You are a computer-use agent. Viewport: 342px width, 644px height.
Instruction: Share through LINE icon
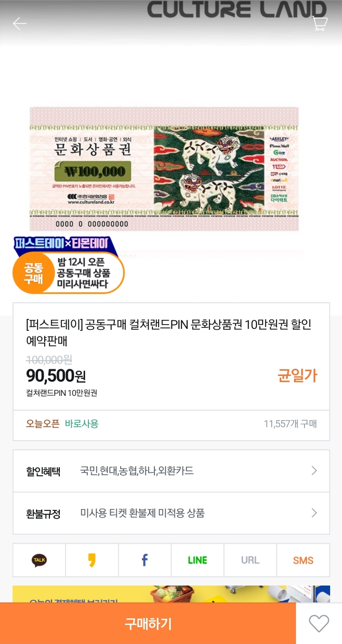(x=198, y=560)
